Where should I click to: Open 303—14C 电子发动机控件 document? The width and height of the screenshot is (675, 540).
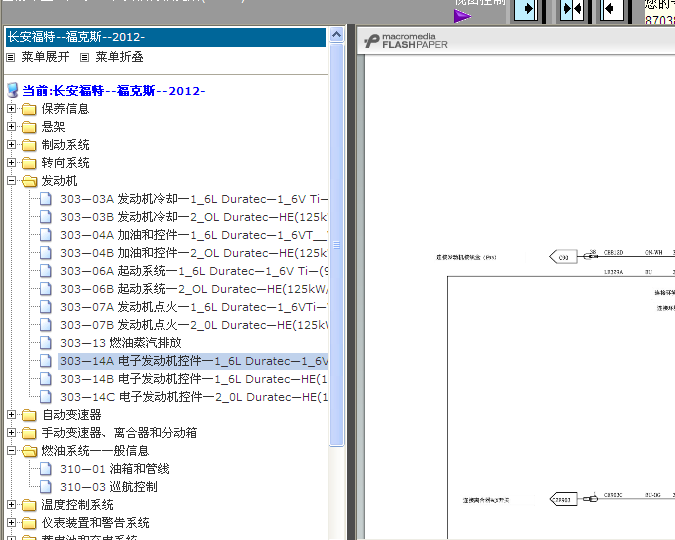coord(194,397)
